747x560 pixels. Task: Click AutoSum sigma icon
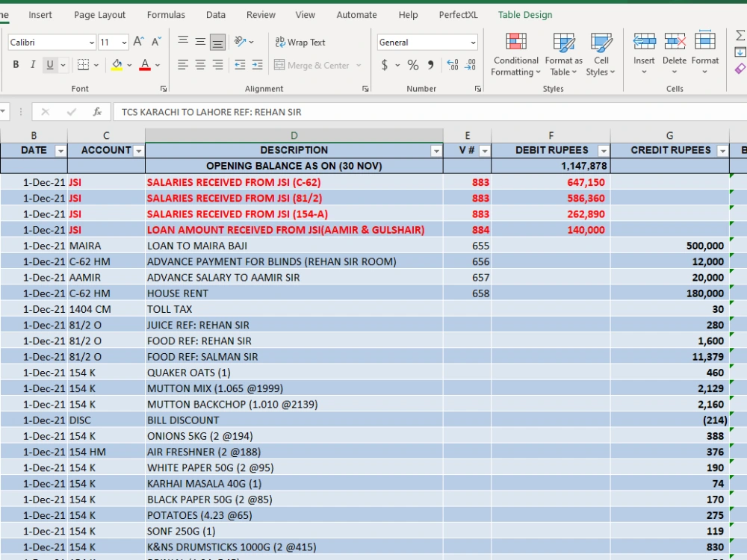pyautogui.click(x=740, y=35)
